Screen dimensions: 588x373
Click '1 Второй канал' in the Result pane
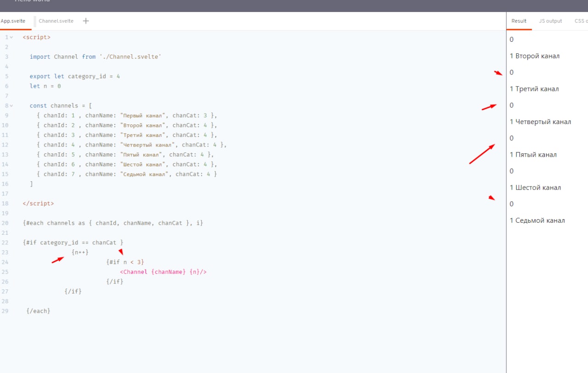click(x=535, y=56)
